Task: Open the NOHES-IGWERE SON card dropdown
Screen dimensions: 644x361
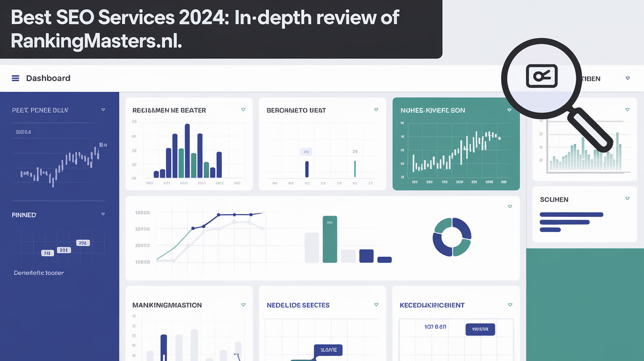Action: click(510, 110)
